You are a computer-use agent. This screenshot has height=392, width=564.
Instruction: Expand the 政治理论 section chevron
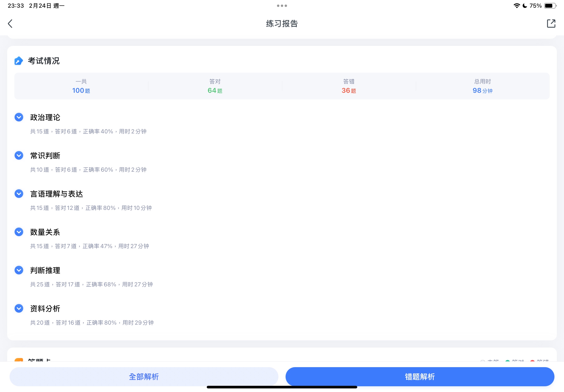tap(19, 117)
